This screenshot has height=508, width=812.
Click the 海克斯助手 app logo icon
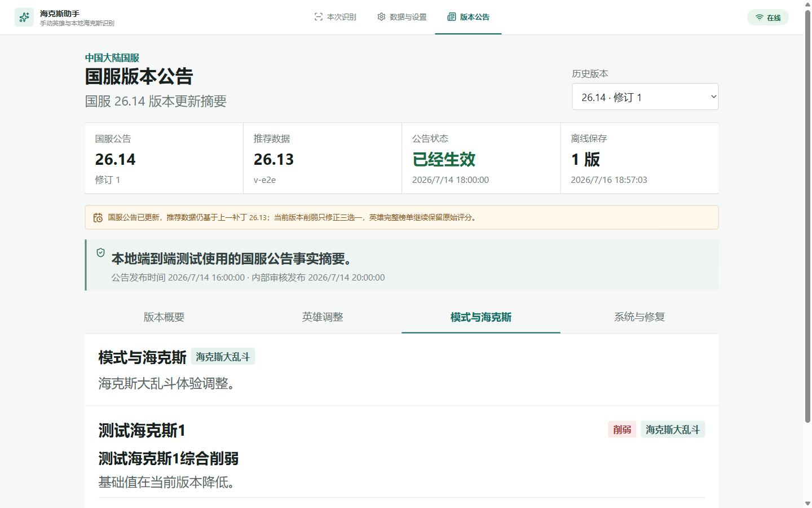pos(24,17)
